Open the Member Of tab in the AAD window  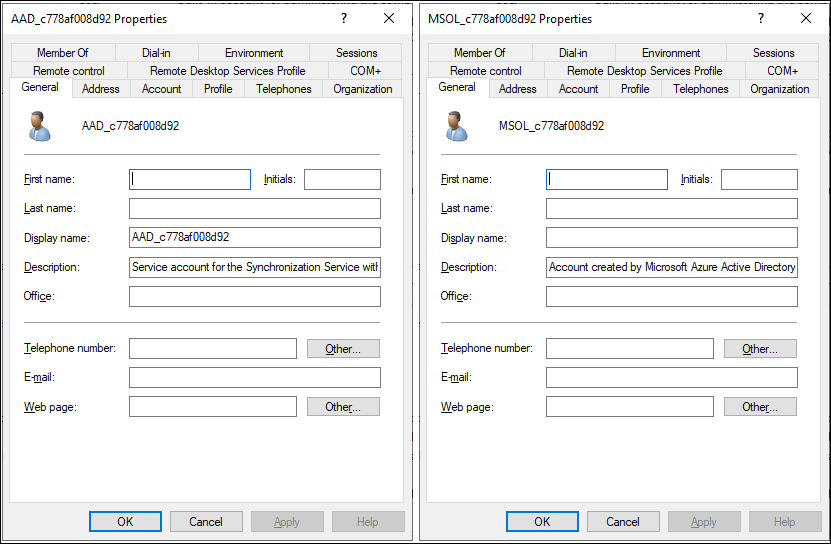pyautogui.click(x=63, y=52)
